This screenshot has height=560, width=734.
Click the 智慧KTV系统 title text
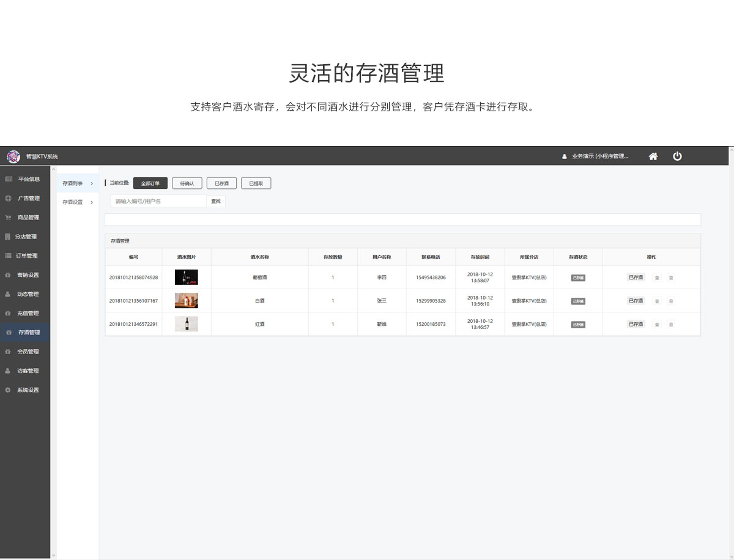point(42,157)
